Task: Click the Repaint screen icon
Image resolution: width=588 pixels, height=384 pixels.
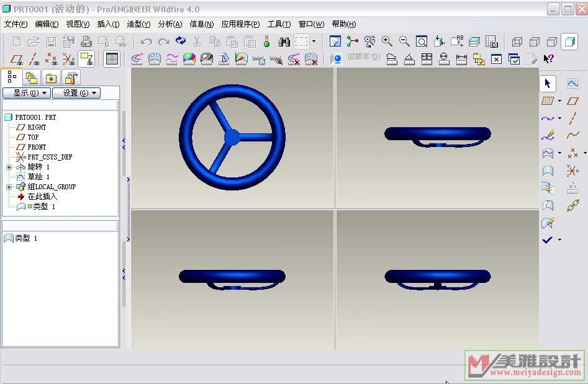Action: (x=335, y=41)
